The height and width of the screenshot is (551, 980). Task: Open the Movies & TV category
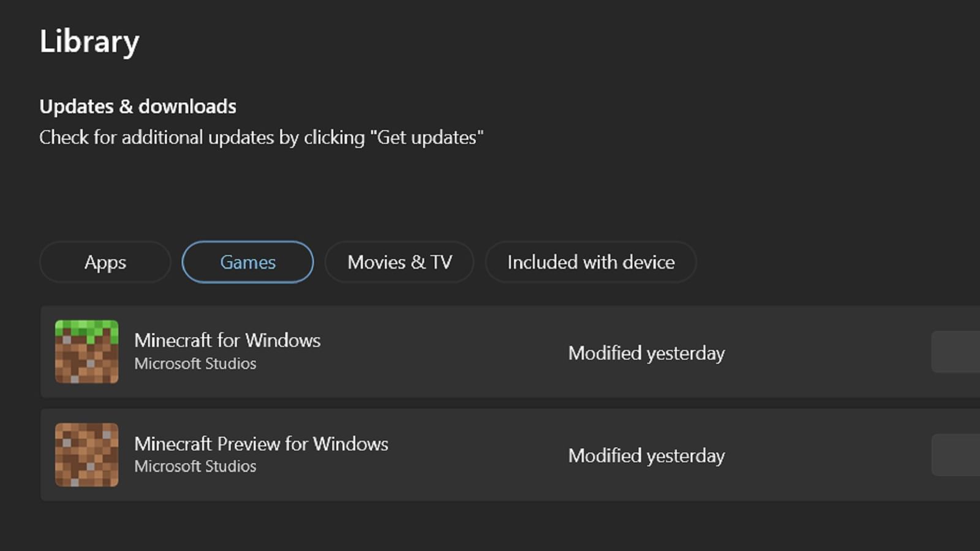(399, 262)
